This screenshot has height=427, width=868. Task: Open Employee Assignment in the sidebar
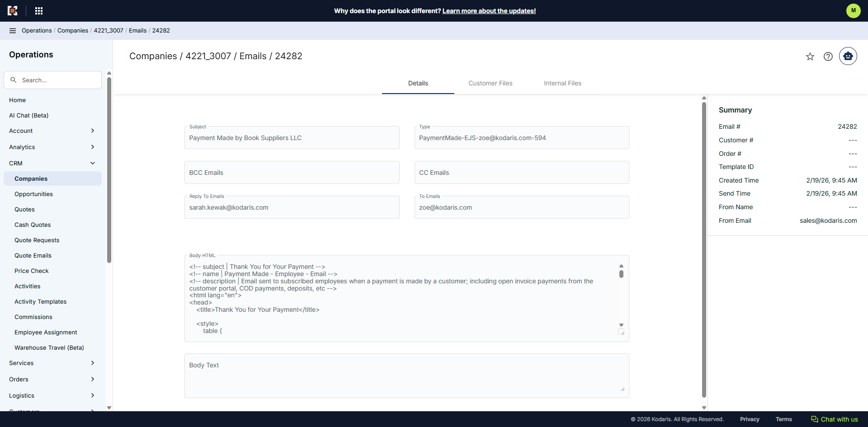[x=52, y=332]
